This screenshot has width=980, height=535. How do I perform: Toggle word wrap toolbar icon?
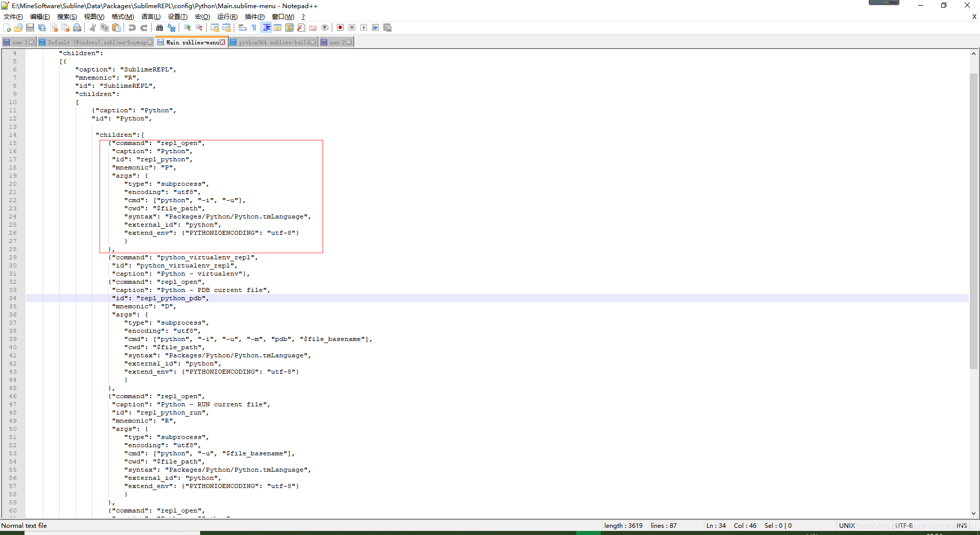pos(242,28)
